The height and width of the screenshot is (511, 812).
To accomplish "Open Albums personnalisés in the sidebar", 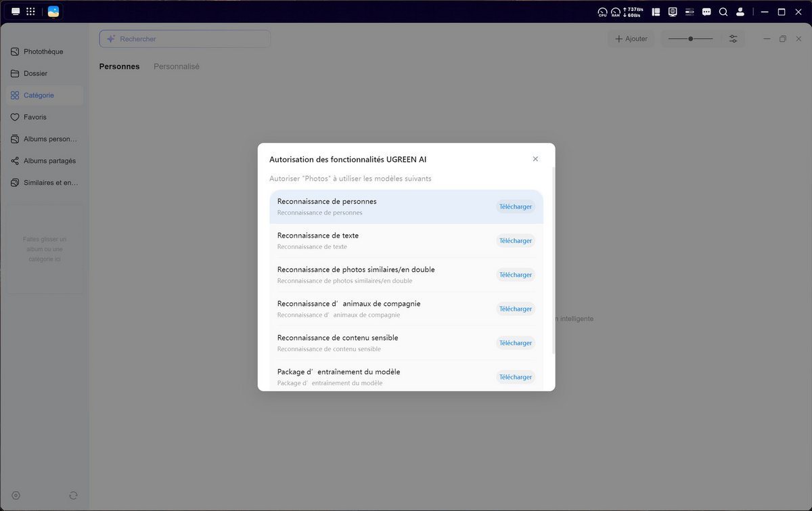I will click(45, 139).
